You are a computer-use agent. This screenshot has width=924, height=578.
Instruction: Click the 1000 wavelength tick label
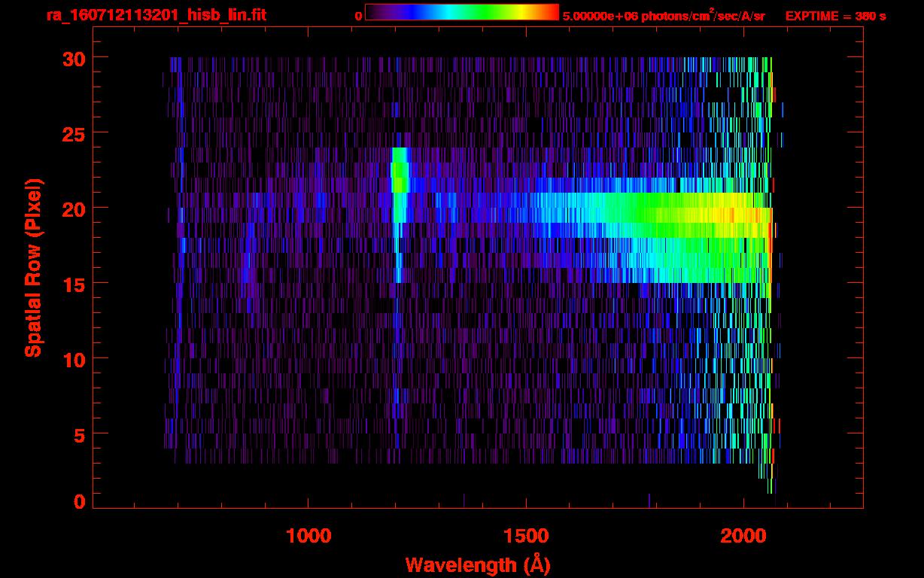(309, 535)
